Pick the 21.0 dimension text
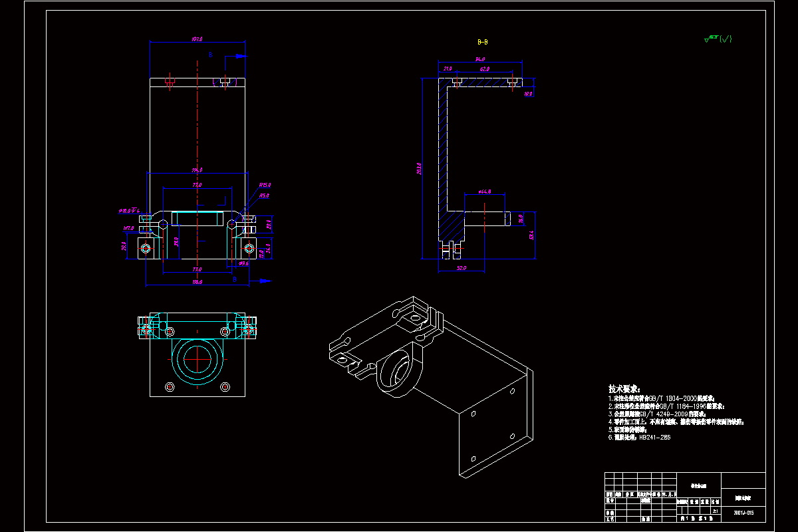Image resolution: width=798 pixels, height=532 pixels. (448, 68)
